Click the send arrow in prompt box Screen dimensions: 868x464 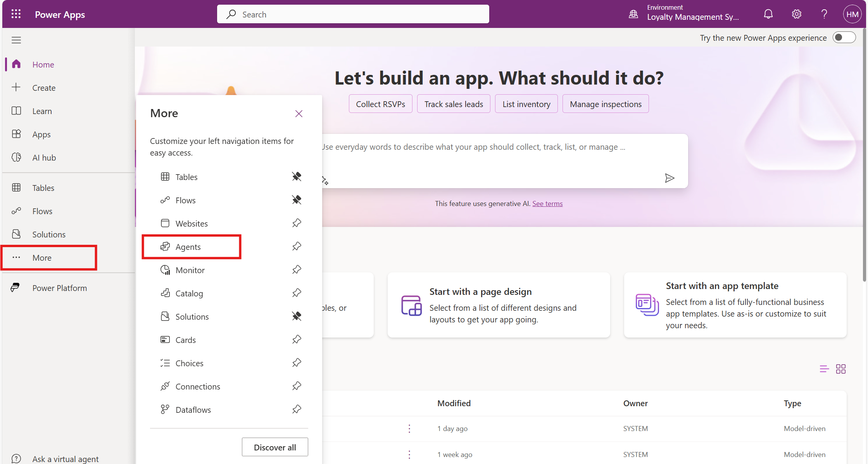[x=670, y=178]
